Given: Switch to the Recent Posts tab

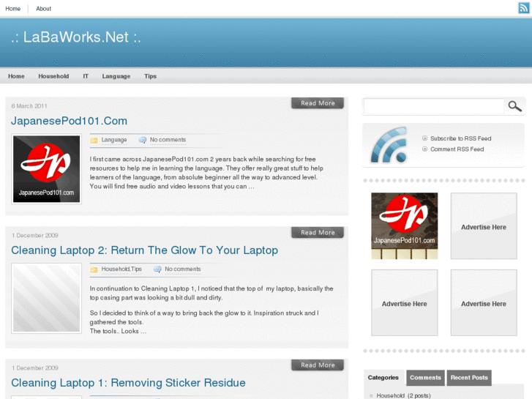Looking at the screenshot, I should [x=469, y=378].
